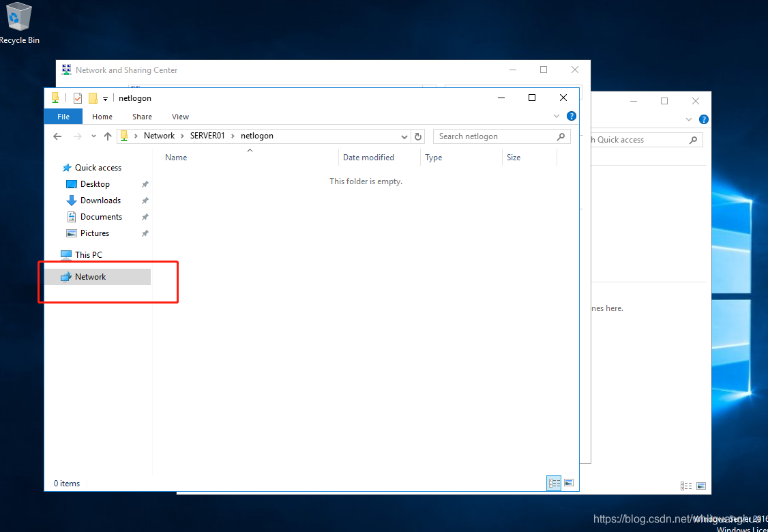Switch to large thumbnails view via status bar icon
The image size is (768, 532).
point(569,483)
